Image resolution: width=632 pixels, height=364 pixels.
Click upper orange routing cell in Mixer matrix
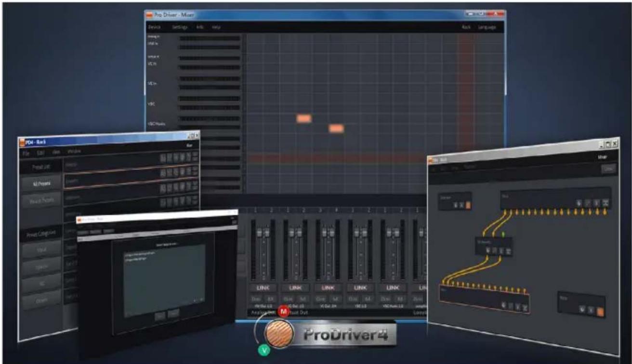pos(304,118)
